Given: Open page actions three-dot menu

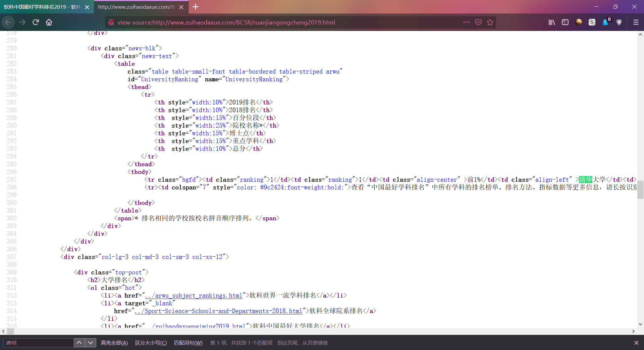Looking at the screenshot, I should click(466, 22).
